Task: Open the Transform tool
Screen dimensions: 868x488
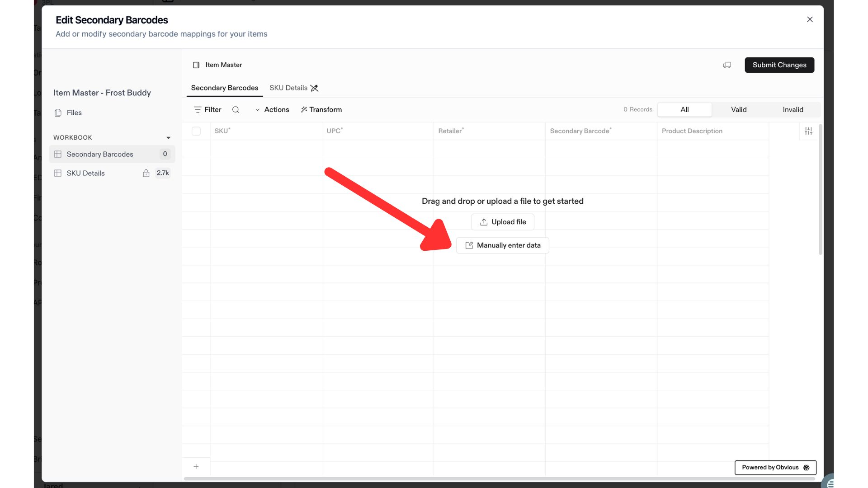Action: (x=321, y=109)
